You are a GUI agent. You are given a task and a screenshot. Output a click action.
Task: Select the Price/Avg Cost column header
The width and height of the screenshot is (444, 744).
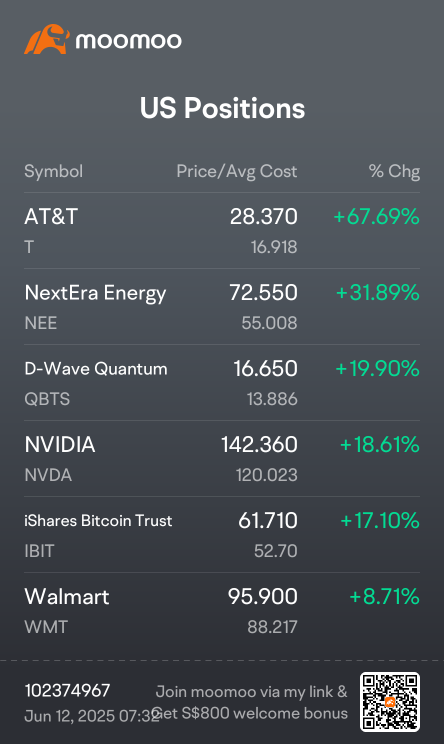tap(237, 171)
